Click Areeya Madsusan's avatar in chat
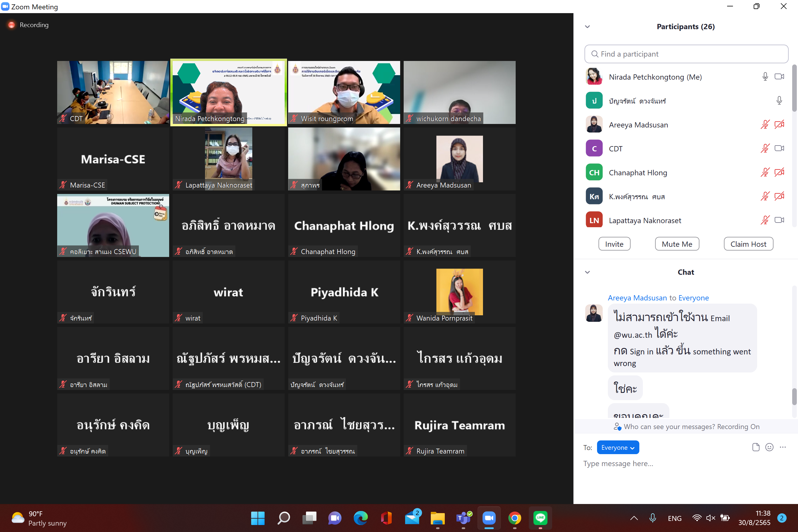798x532 pixels. (x=594, y=313)
